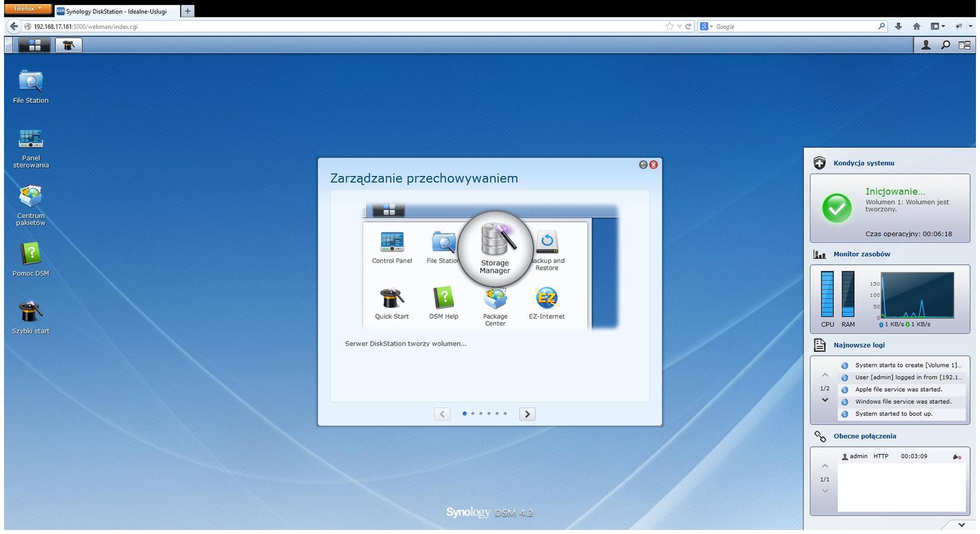The image size is (980, 534).
Task: Click the RAM usage bar
Action: coord(848,294)
